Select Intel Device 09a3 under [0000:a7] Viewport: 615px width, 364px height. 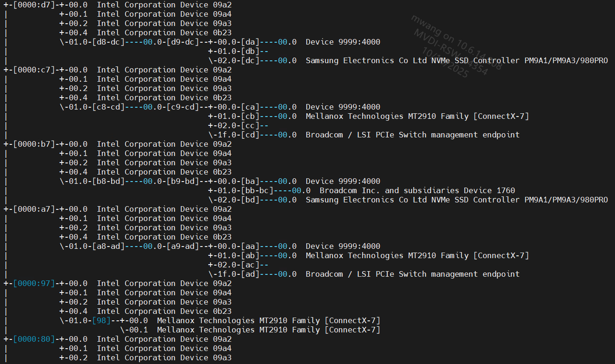click(x=164, y=227)
